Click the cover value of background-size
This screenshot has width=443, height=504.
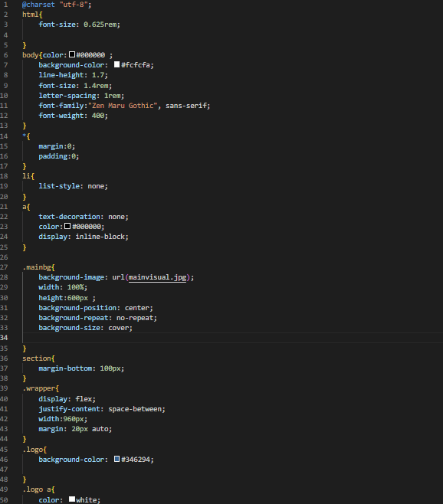point(118,328)
